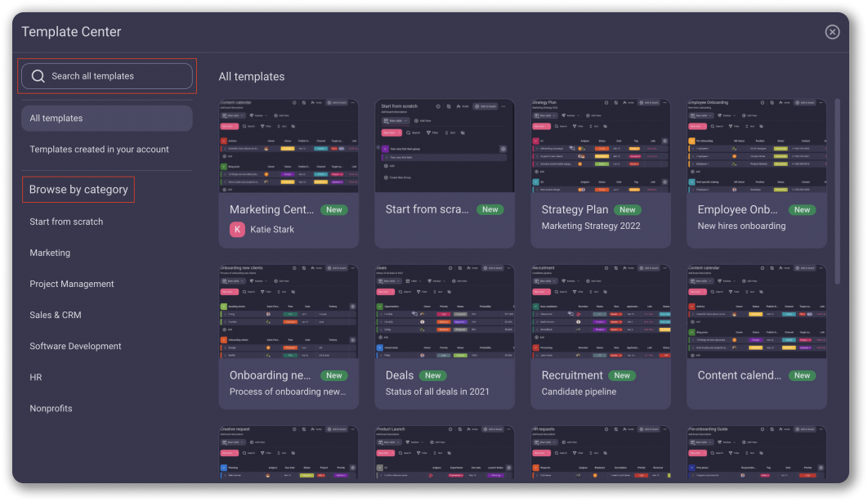
Task: Click Katie Stark's K avatar icon
Action: coord(238,230)
